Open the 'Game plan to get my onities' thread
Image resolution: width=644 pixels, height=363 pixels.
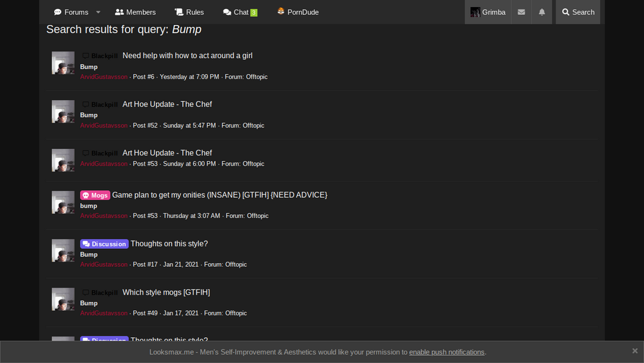click(220, 195)
